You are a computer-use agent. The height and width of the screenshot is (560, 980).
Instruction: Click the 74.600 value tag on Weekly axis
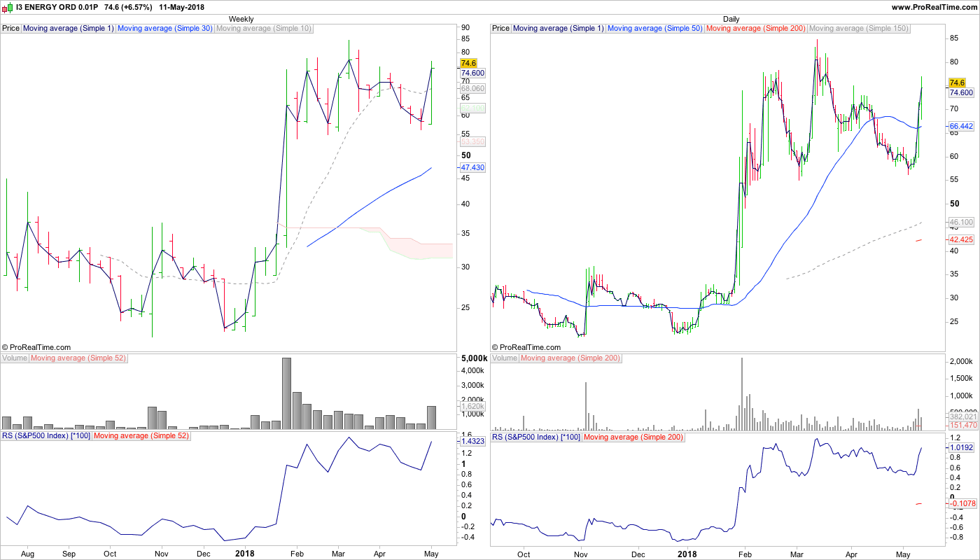pos(472,73)
